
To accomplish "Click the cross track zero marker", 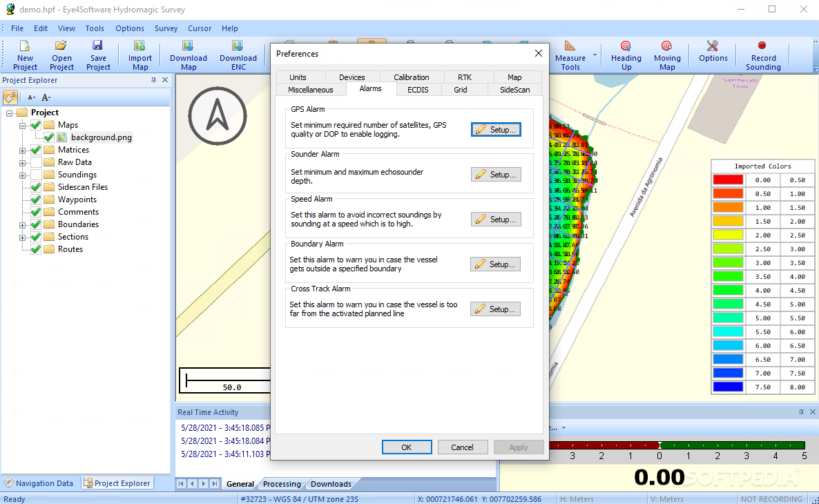I will (x=659, y=445).
